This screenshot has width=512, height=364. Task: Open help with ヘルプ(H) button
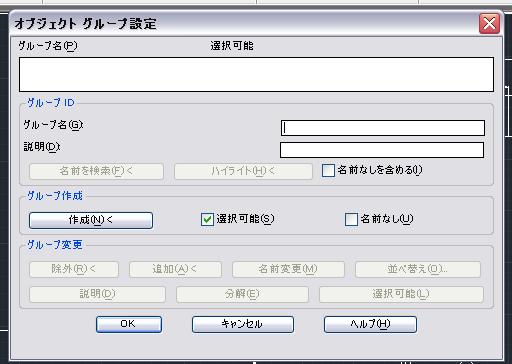[370, 324]
